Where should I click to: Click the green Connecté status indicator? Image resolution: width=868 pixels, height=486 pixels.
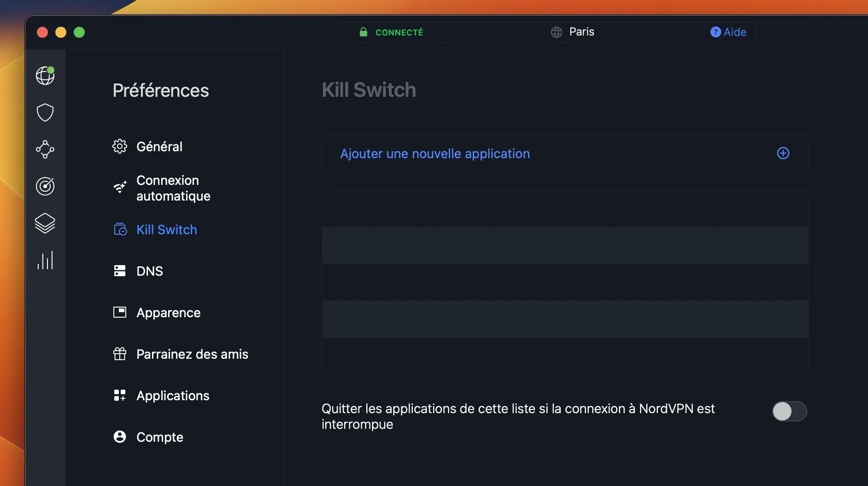(x=392, y=32)
